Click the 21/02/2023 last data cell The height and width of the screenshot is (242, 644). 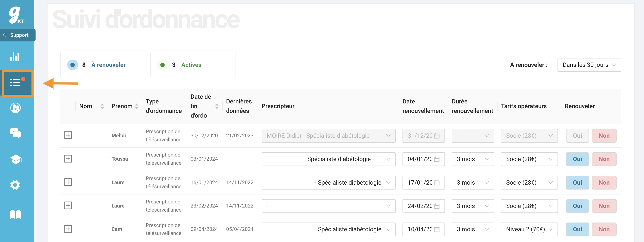click(240, 136)
